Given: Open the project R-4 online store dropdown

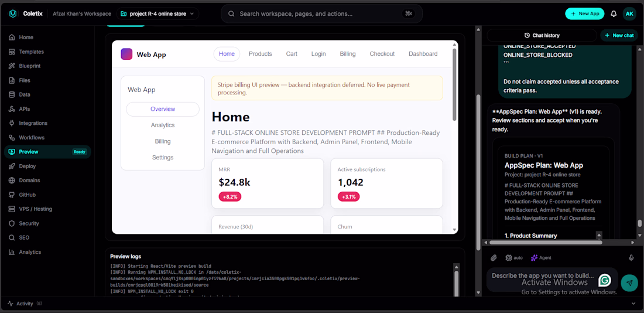Looking at the screenshot, I should pos(157,13).
